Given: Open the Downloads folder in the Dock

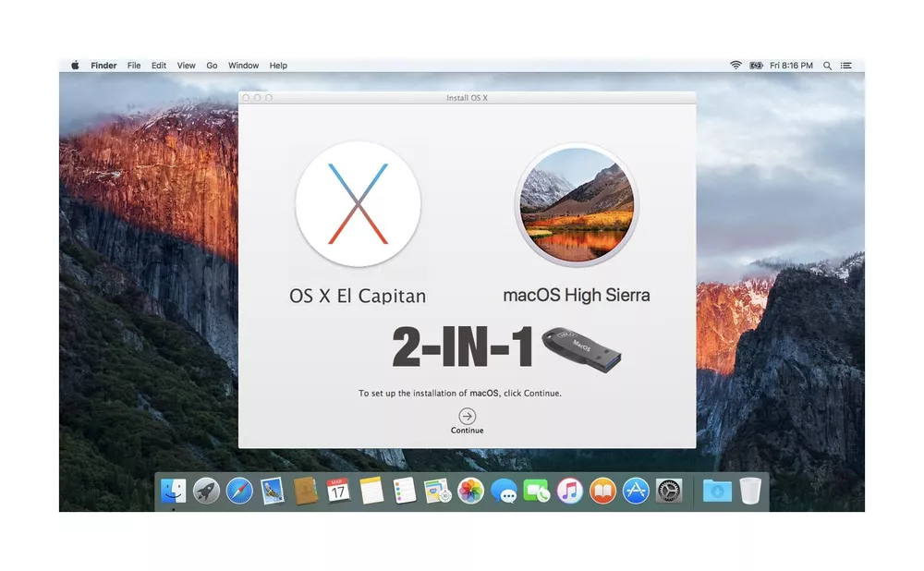Looking at the screenshot, I should [x=716, y=491].
